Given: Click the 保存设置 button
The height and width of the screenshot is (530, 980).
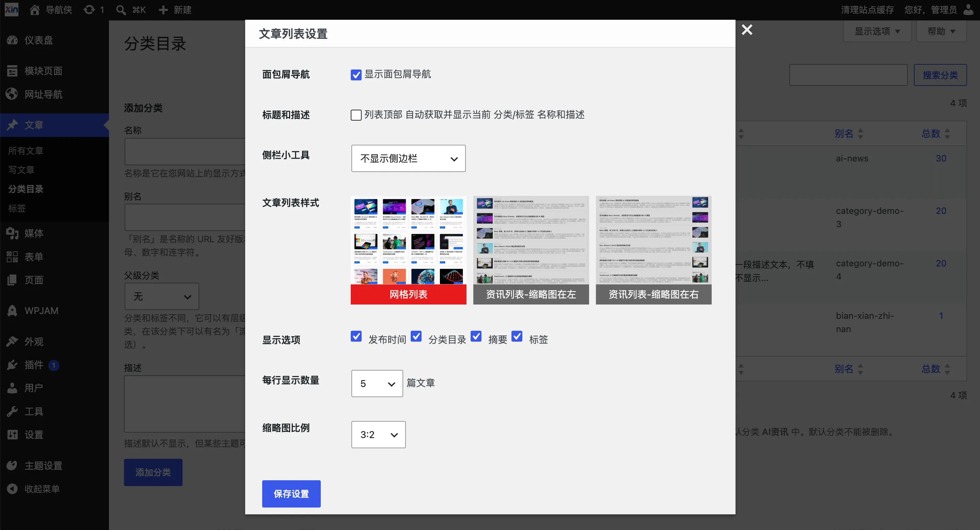Looking at the screenshot, I should point(291,494).
